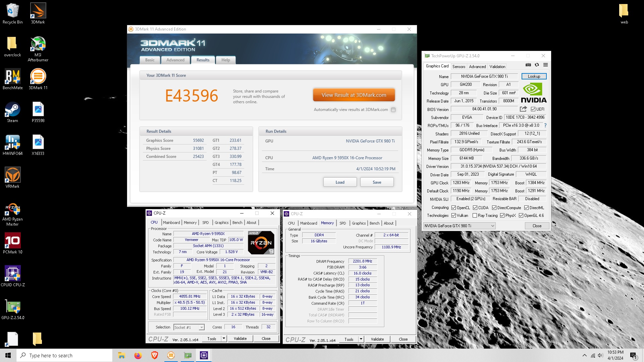Click the 3DMark 11 taskbar icon
Image resolution: width=644 pixels, height=362 pixels.
171,355
